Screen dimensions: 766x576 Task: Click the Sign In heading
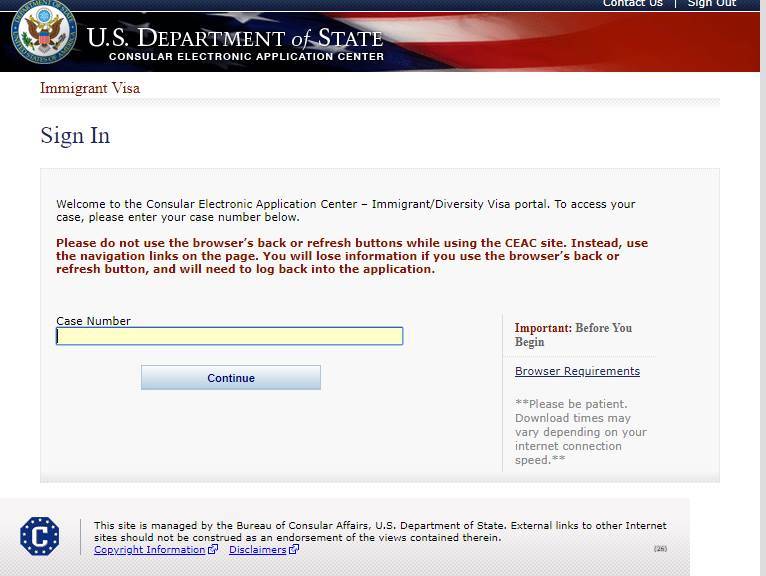point(75,135)
